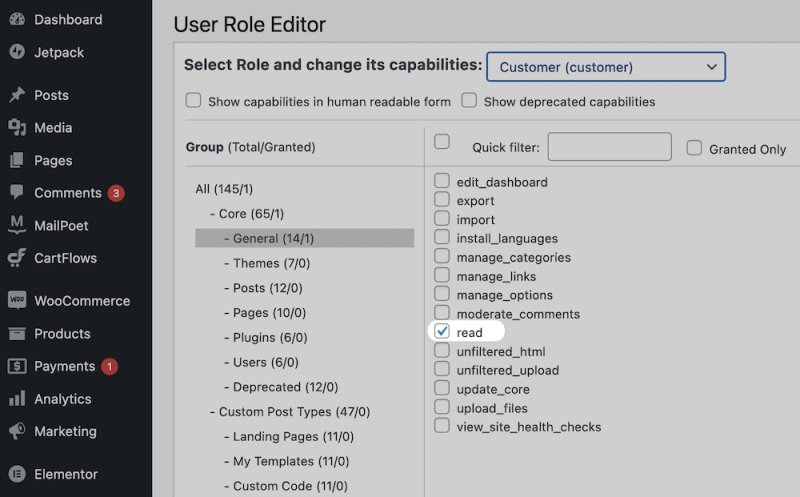Select the Deprecated (12/0) group
This screenshot has height=497, width=800.
(x=281, y=387)
